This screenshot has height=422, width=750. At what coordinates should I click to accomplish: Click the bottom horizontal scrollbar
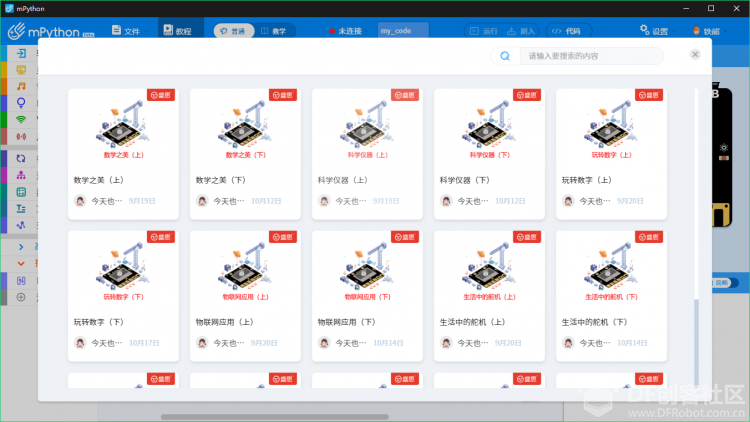(x=275, y=417)
